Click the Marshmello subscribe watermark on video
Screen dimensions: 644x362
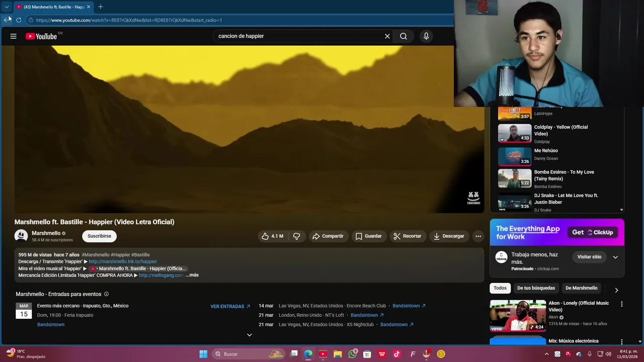tap(473, 198)
